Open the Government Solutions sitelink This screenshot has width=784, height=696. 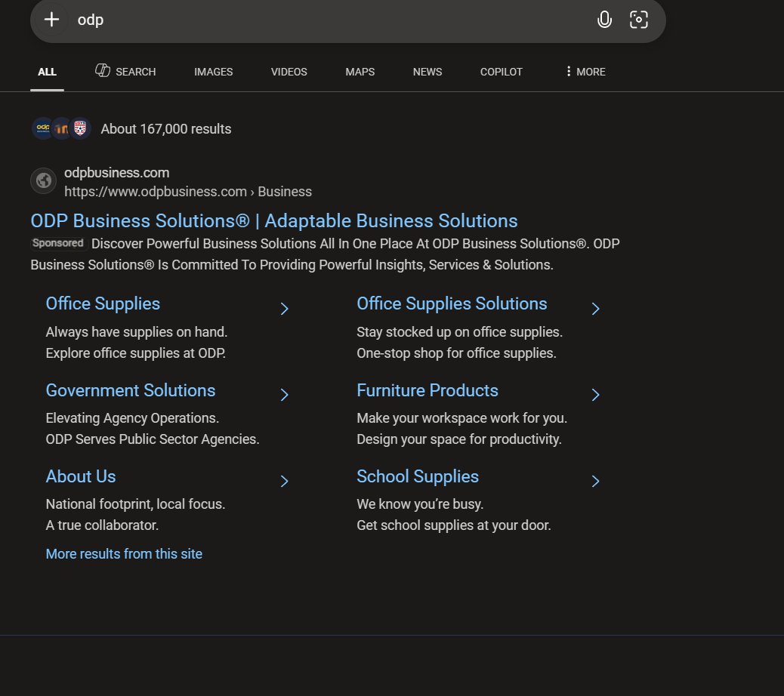[131, 390]
